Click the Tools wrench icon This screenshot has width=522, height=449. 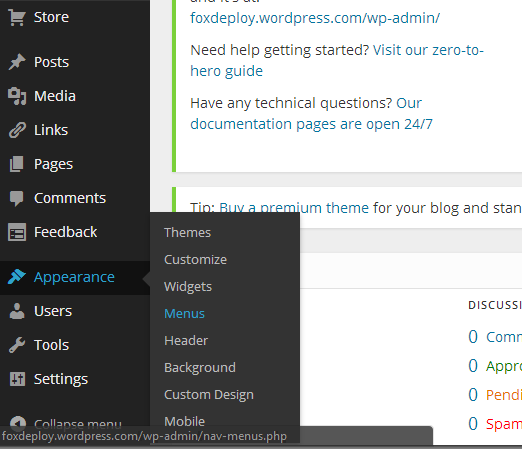pyautogui.click(x=17, y=345)
